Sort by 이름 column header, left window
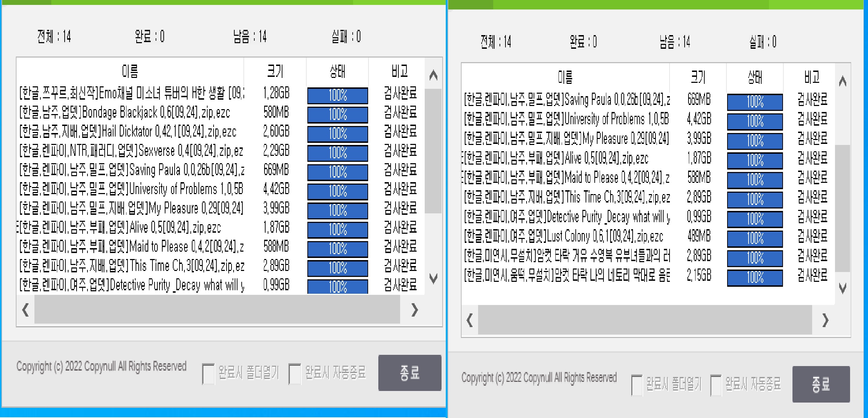Viewport: 868px width, 418px height. [x=130, y=71]
